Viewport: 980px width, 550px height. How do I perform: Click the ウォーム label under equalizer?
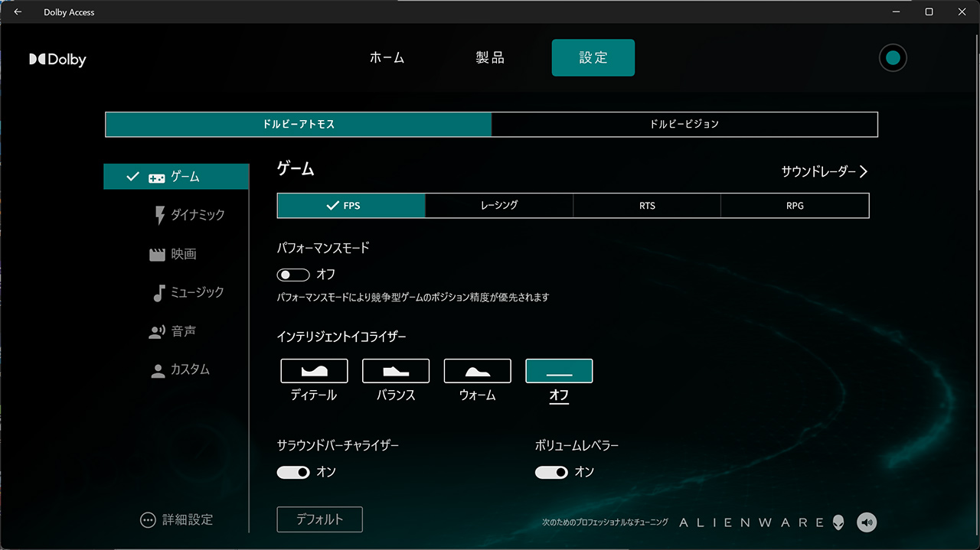[x=478, y=395]
